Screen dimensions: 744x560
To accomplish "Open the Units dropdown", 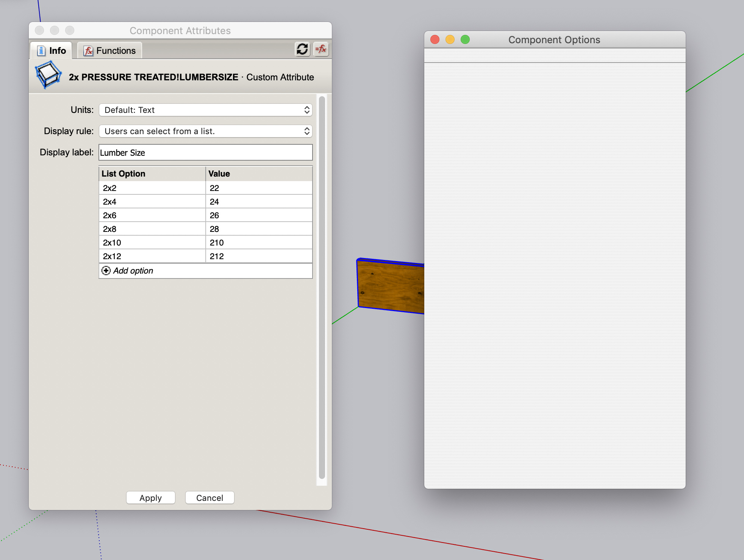I will (x=205, y=110).
